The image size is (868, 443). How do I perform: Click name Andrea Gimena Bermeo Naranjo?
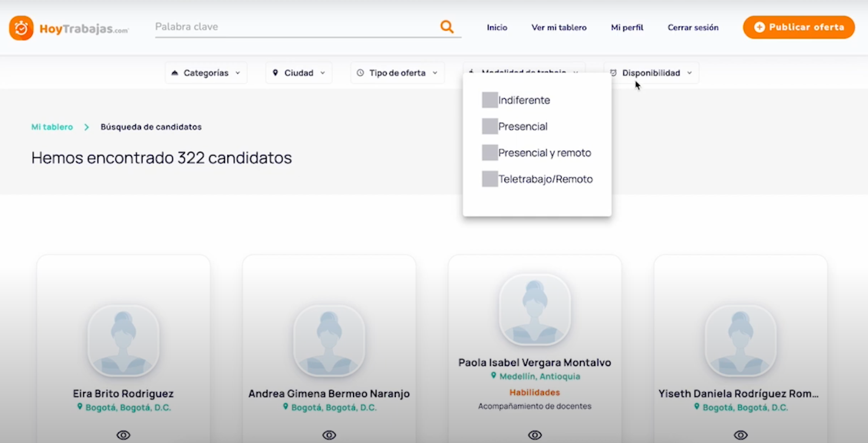pyautogui.click(x=329, y=394)
